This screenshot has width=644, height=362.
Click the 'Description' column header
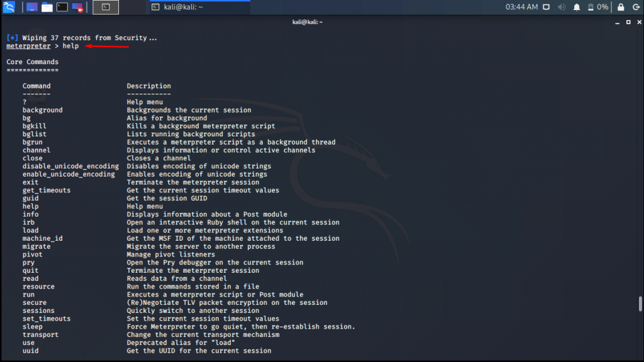(x=148, y=85)
